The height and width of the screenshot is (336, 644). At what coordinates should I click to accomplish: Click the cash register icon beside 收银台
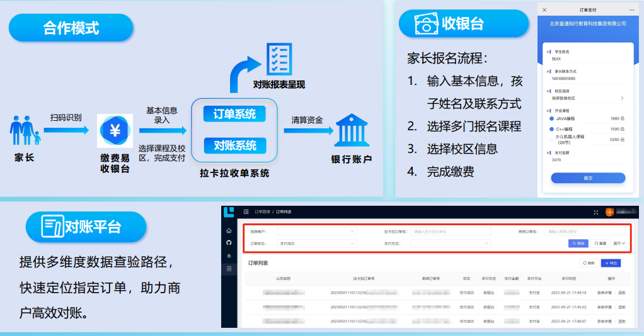tap(426, 23)
